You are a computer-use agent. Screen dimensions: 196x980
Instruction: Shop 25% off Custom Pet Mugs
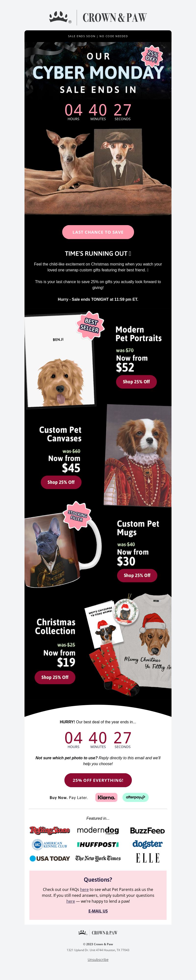point(137,575)
